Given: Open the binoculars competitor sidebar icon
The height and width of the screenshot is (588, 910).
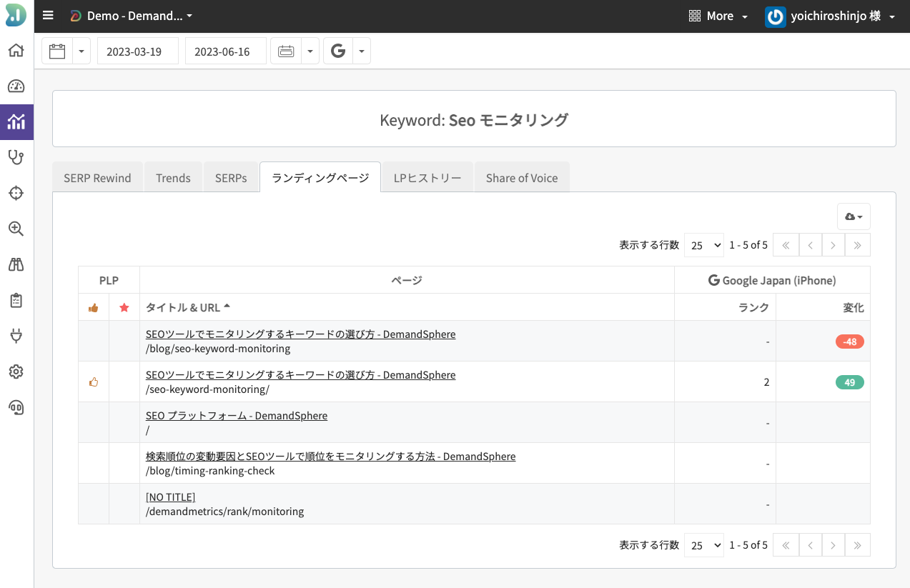Looking at the screenshot, I should point(16,264).
